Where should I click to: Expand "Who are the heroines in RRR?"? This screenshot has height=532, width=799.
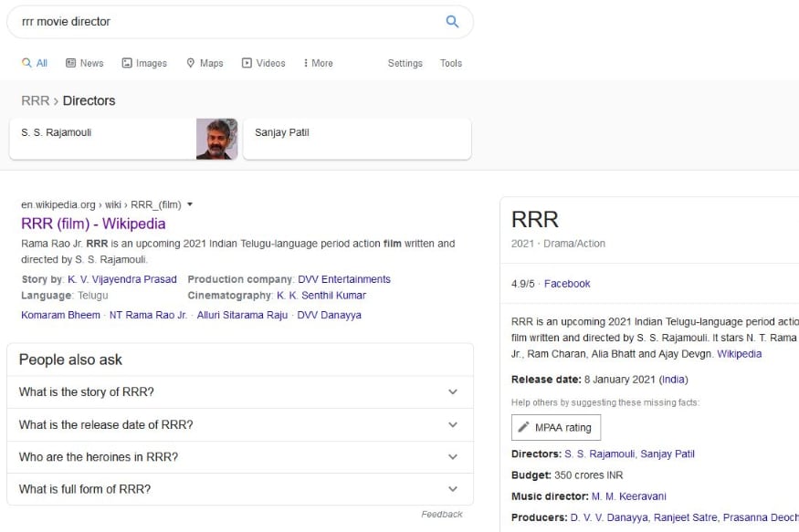(x=240, y=457)
